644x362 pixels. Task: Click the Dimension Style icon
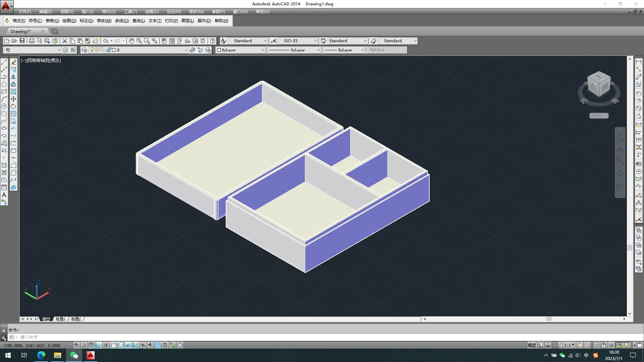(274, 41)
